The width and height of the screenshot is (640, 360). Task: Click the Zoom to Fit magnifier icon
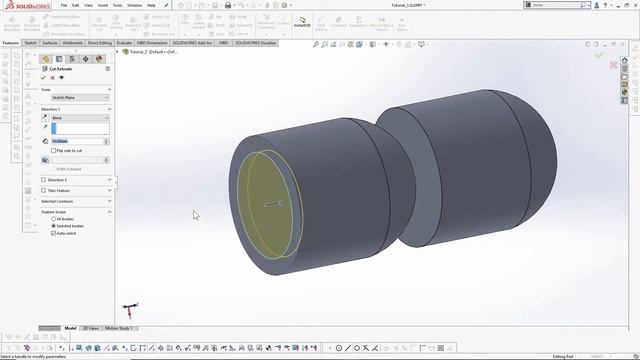tap(316, 44)
